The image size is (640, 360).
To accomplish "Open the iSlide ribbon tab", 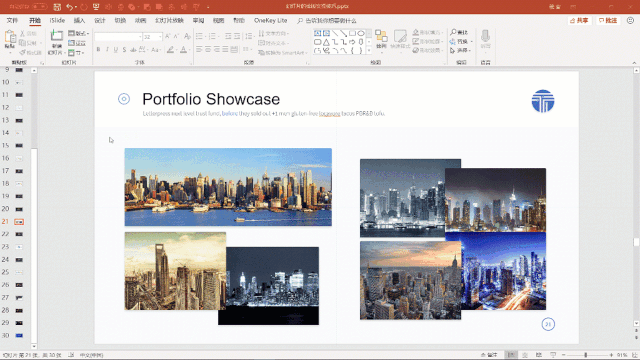I will (x=57, y=20).
